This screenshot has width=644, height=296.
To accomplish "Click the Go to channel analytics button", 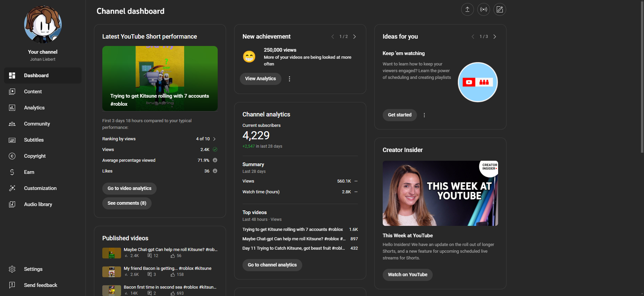I will [272, 265].
